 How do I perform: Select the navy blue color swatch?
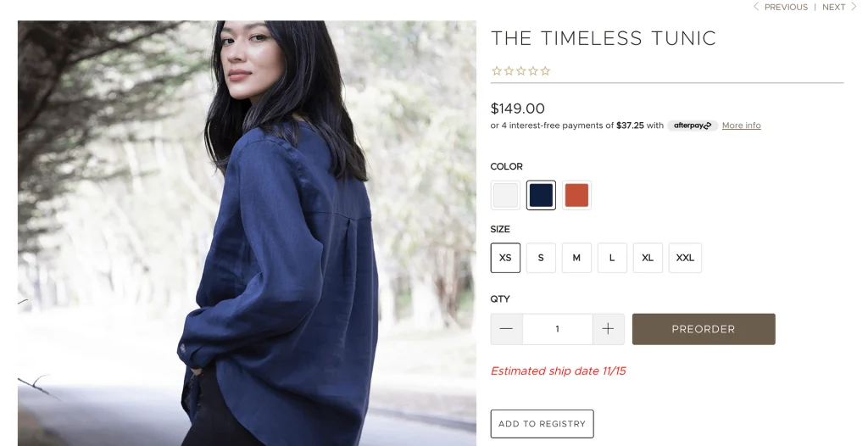pos(541,195)
